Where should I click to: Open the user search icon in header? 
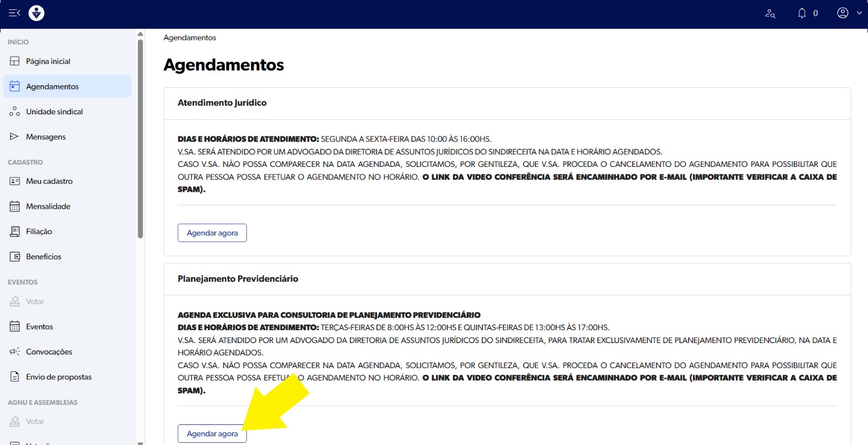[770, 14]
